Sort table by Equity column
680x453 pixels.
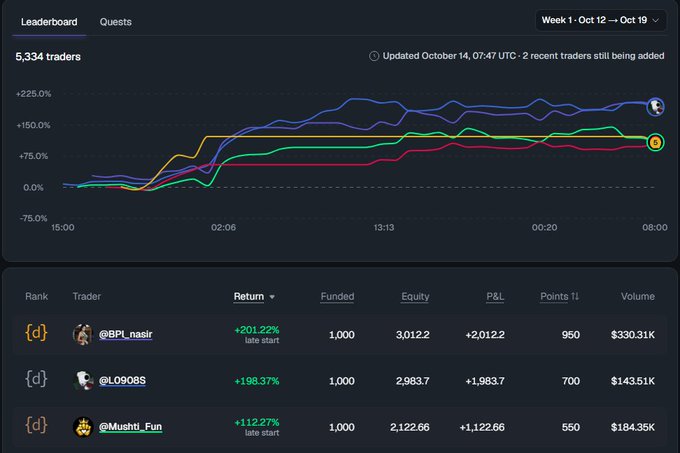tap(415, 297)
